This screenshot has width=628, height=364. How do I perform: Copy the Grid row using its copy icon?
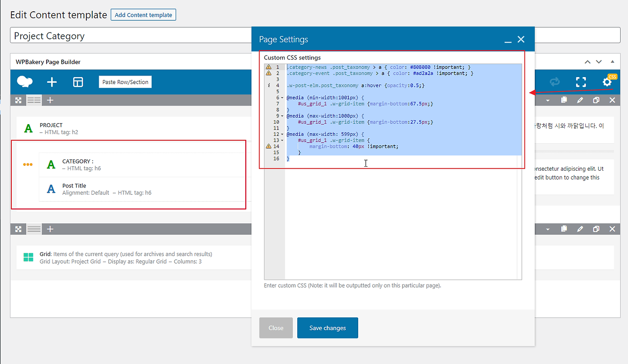pos(564,229)
